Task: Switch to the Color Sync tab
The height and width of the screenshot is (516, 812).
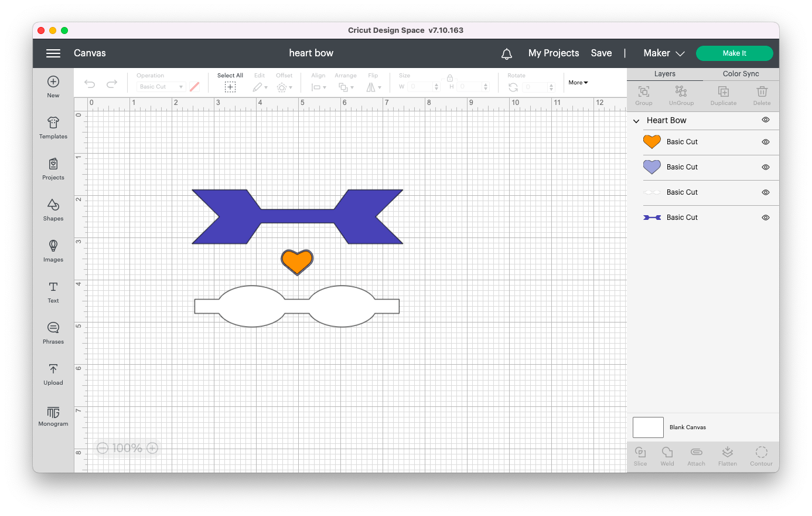Action: pos(741,74)
